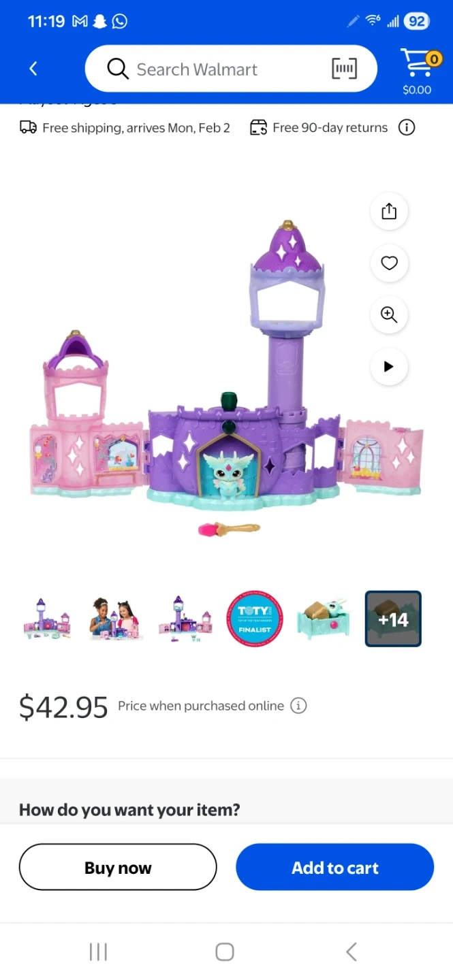This screenshot has width=453, height=980.
Task: Expand the +14 more images
Action: tap(393, 619)
